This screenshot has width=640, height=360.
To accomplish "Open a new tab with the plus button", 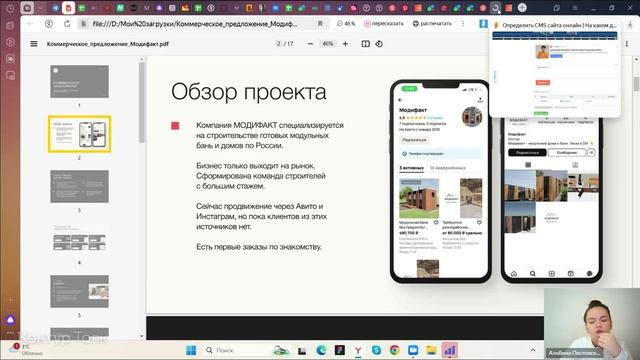I will pyautogui.click(x=522, y=7).
